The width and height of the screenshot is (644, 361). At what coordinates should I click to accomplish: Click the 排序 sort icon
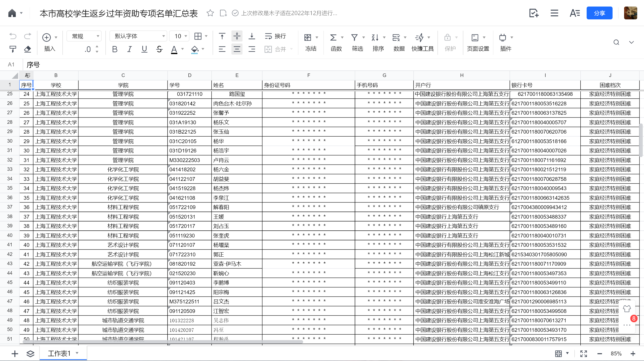[x=375, y=37]
